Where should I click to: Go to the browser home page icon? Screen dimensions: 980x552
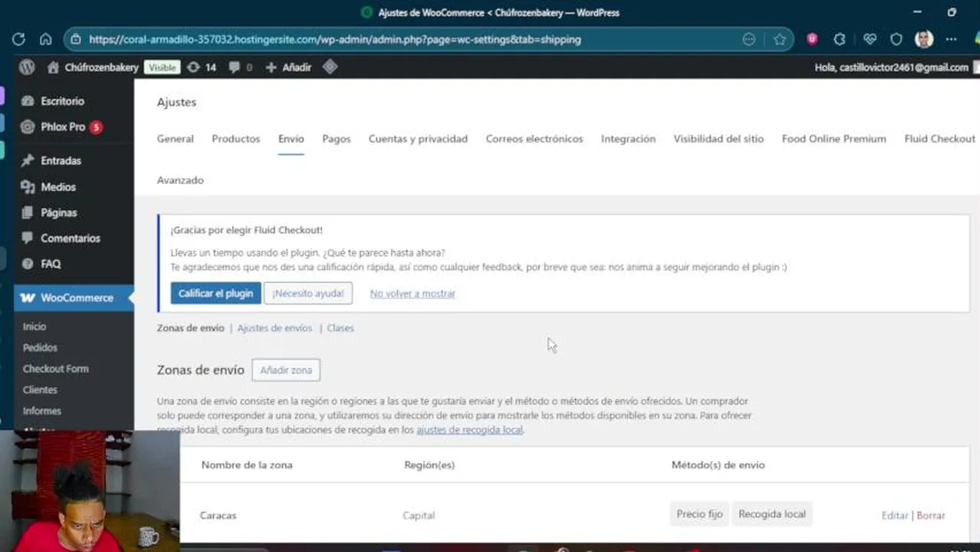click(46, 39)
